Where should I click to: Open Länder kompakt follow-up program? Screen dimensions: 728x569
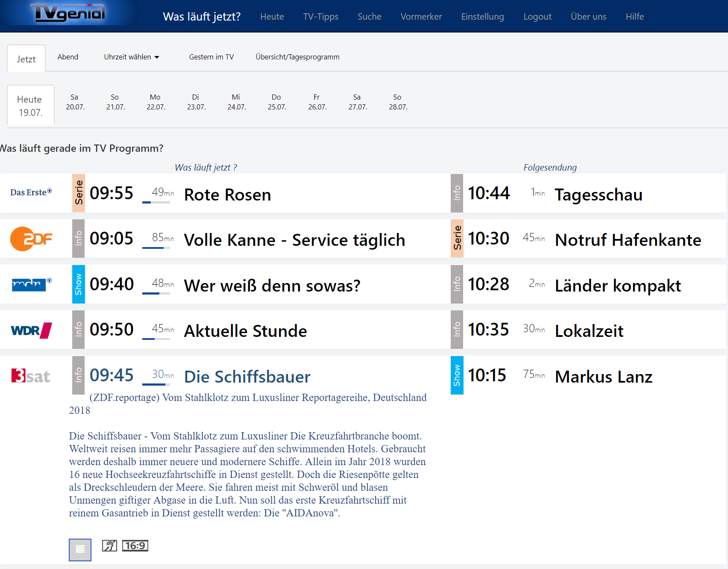(x=618, y=286)
